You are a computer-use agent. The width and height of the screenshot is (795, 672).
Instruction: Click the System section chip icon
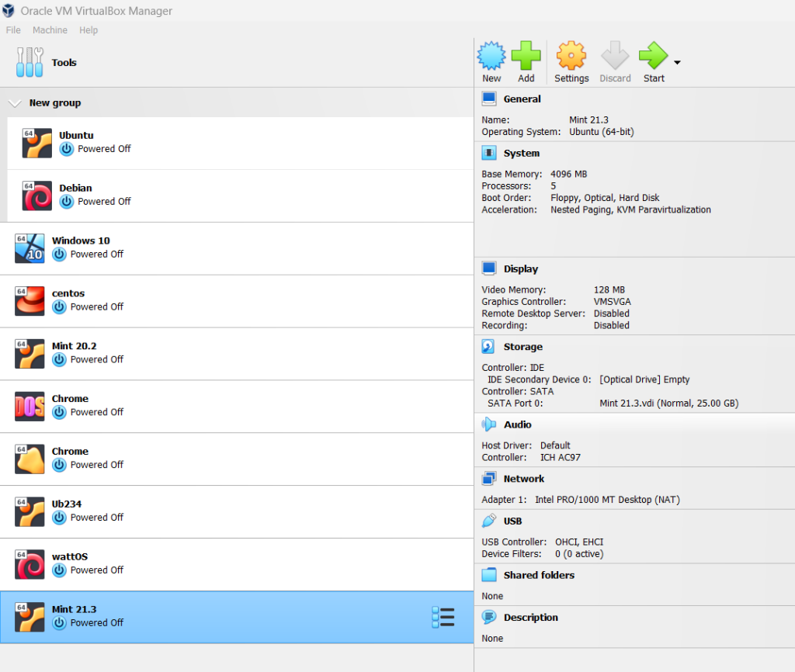coord(489,153)
